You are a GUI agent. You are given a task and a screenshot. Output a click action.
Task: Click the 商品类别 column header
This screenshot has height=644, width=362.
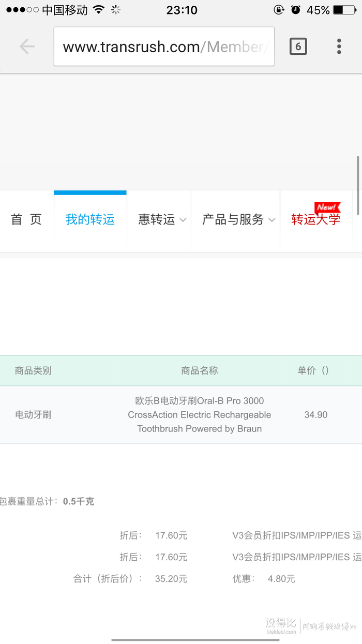tap(33, 370)
